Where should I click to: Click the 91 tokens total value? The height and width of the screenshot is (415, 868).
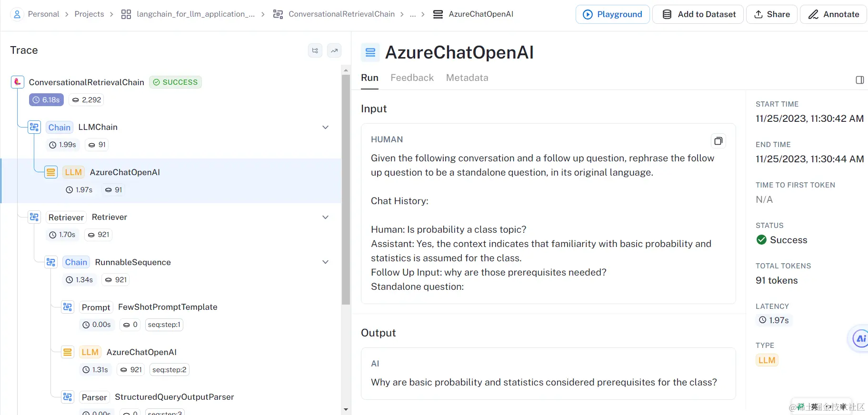(x=777, y=280)
